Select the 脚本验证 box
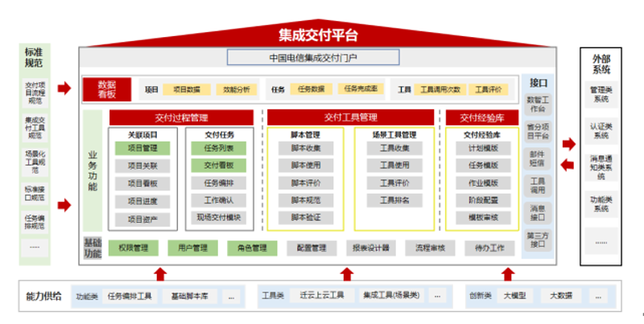 [306, 217]
